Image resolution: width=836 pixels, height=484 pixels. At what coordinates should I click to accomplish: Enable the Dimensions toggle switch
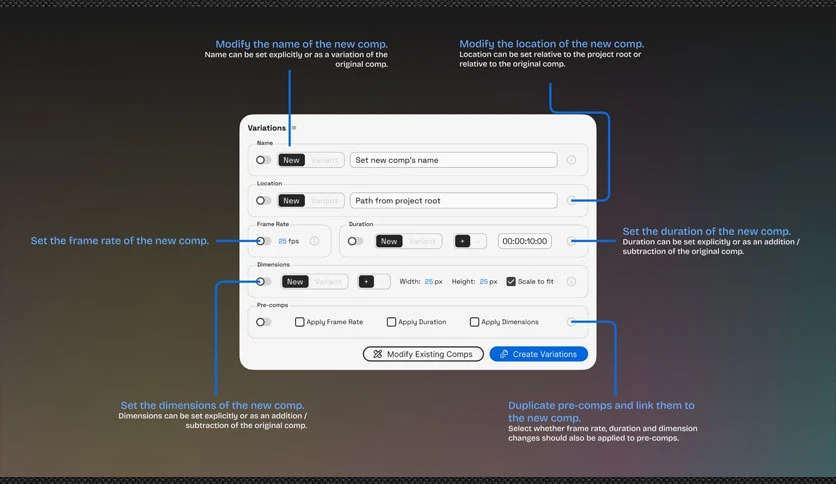coord(263,281)
